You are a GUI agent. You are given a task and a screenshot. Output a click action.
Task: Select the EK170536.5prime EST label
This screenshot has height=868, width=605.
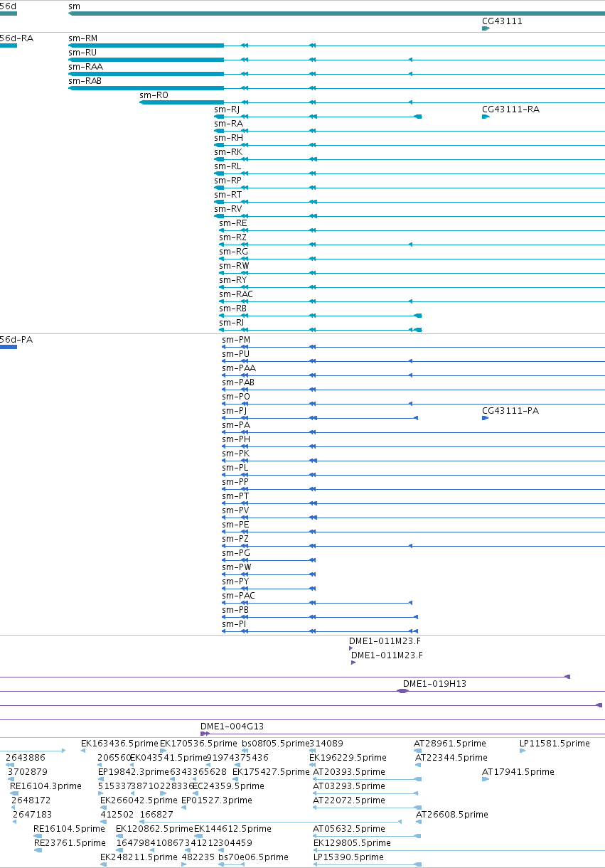click(198, 744)
